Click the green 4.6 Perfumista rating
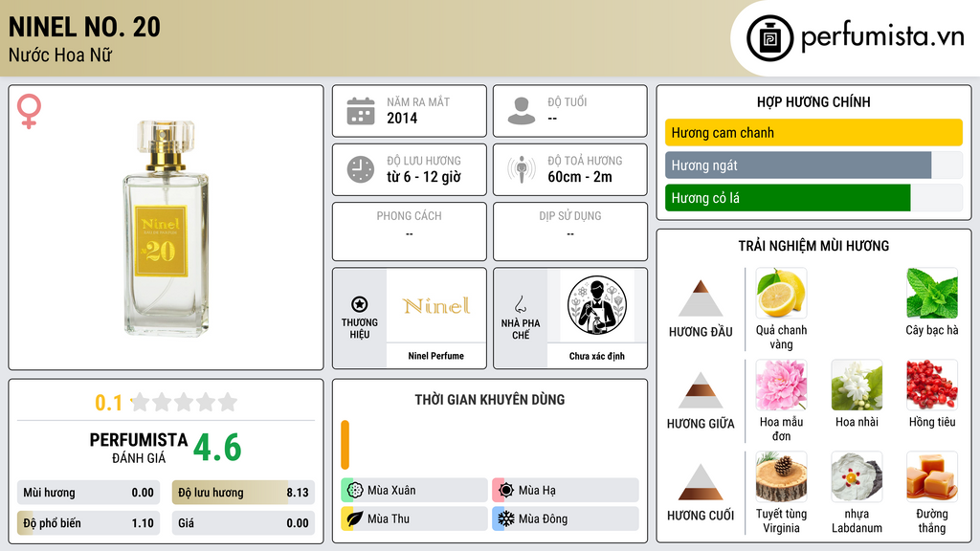Viewport: 980px width, 551px height. [x=217, y=448]
